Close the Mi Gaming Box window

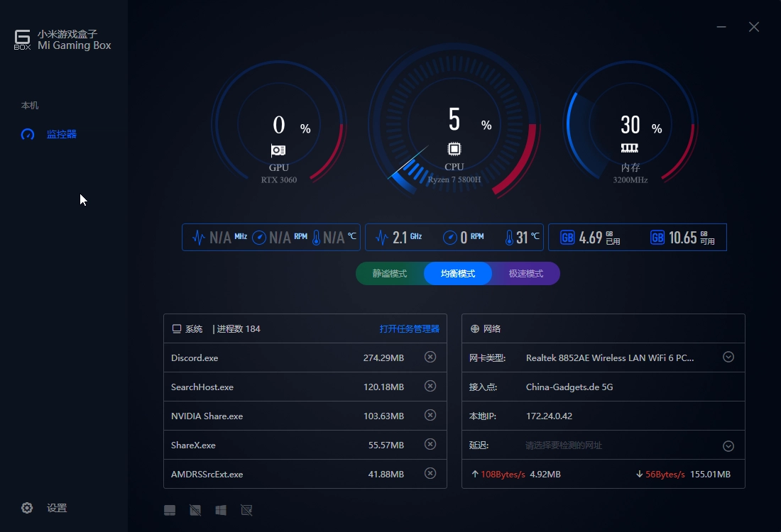point(754,27)
